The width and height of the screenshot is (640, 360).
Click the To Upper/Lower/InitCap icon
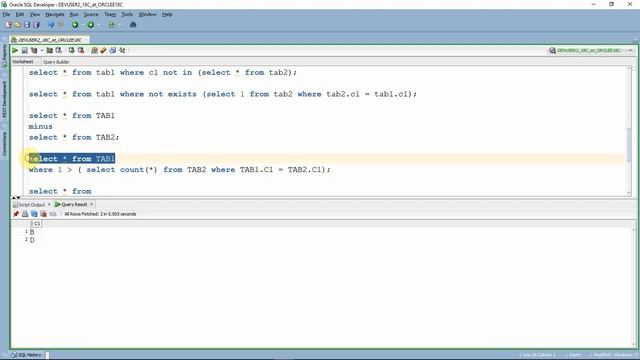coord(122,50)
